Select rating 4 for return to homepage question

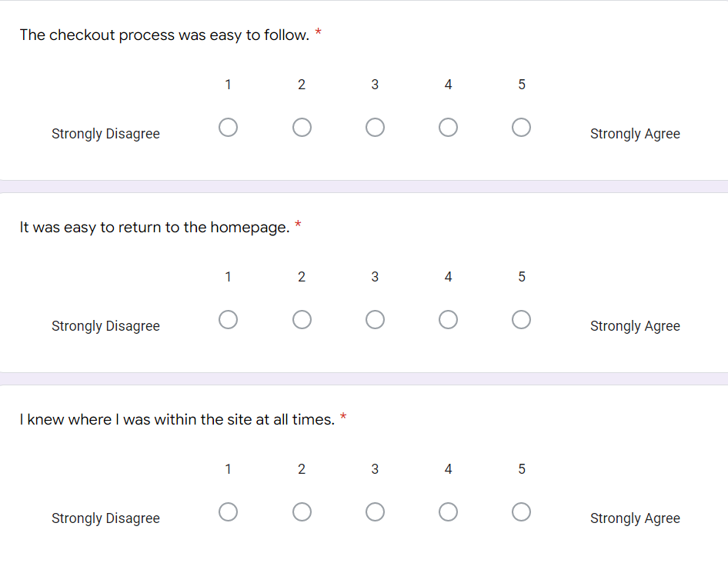point(448,319)
